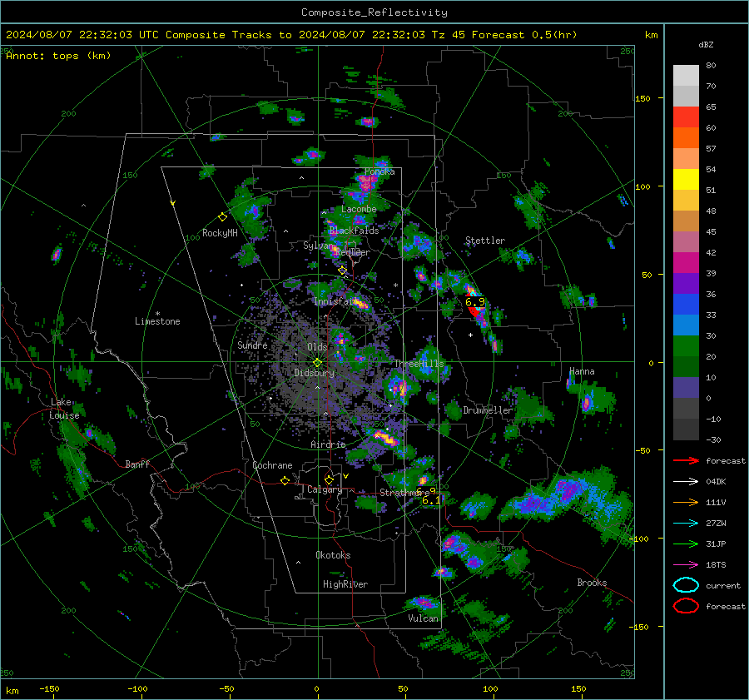Screen dimensions: 749x700
Task: Click the dBZ legend heading
Action: pos(706,45)
